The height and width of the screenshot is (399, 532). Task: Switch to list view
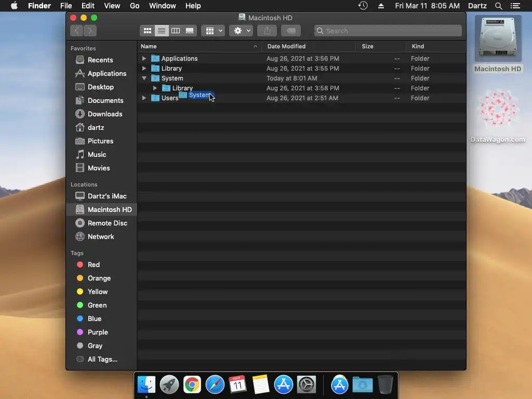click(162, 31)
